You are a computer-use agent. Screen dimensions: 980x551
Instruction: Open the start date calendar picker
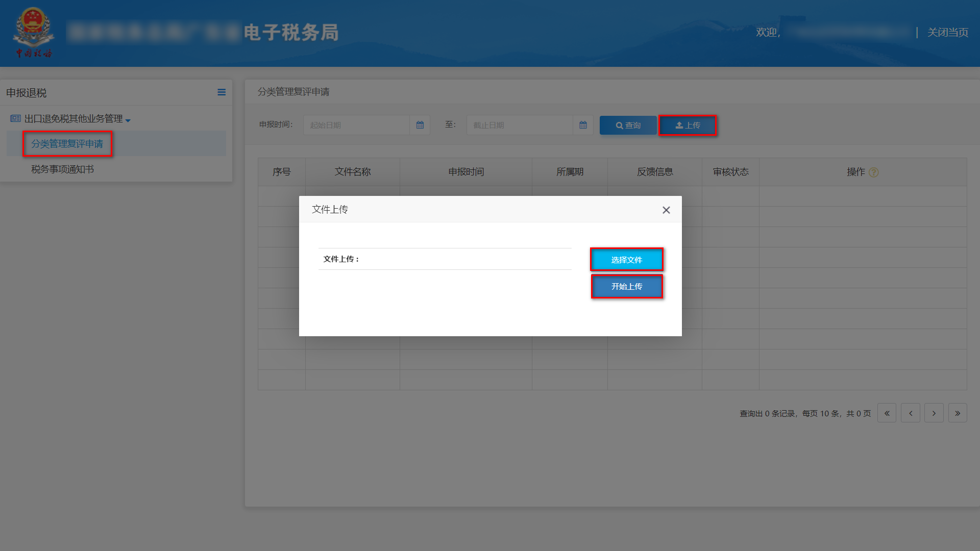coord(420,124)
